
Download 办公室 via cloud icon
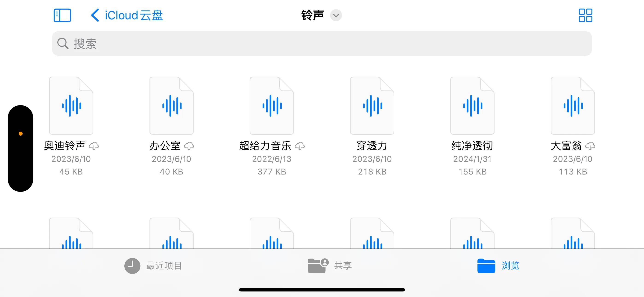(x=189, y=146)
